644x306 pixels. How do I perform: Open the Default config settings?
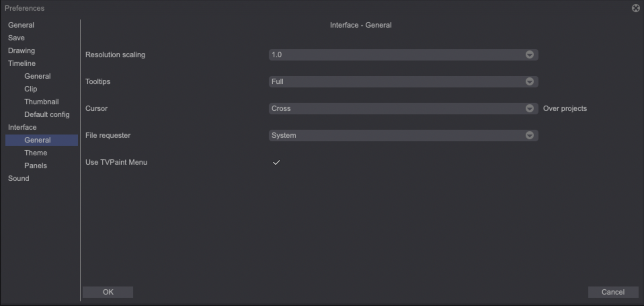click(47, 114)
